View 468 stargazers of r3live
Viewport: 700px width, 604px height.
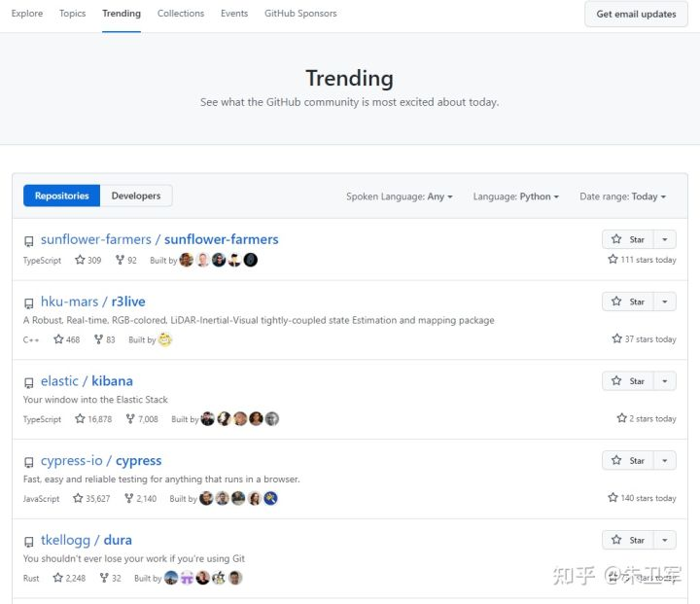click(x=66, y=339)
